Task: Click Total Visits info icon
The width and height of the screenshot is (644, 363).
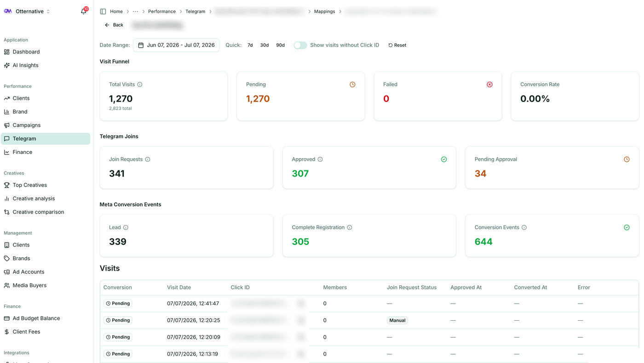Action: pyautogui.click(x=140, y=85)
